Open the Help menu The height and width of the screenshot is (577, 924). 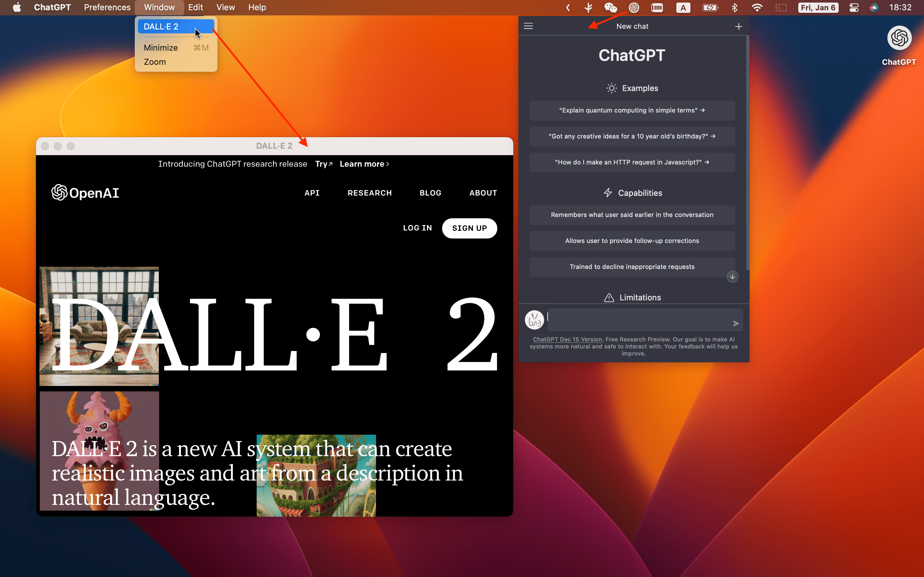[257, 7]
